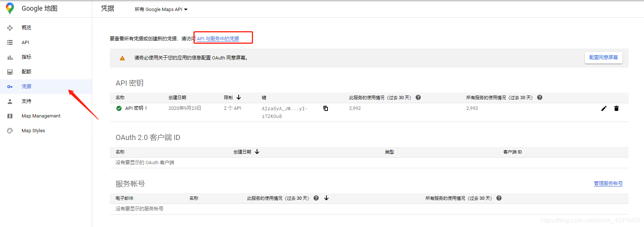Click the 配置同意屏幕 button

603,58
